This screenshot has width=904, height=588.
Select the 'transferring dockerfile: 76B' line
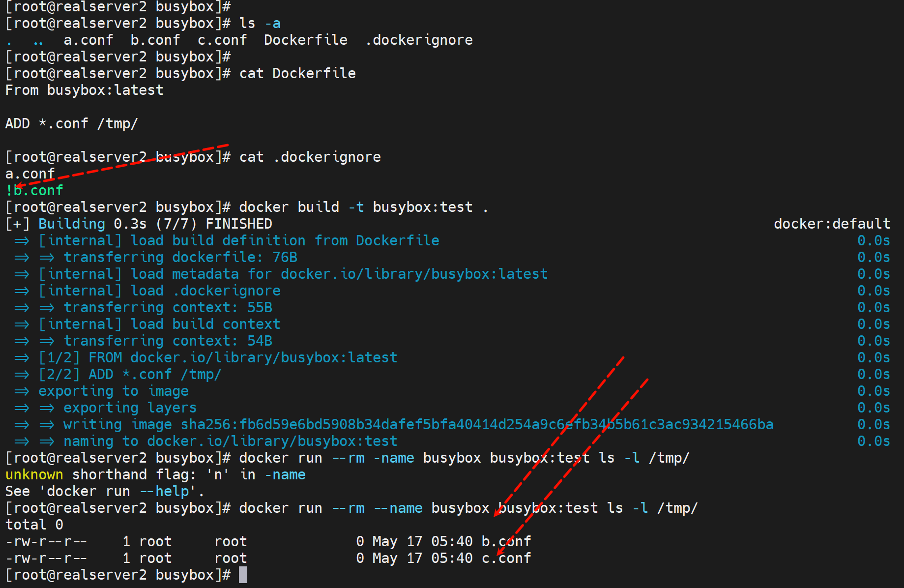pos(180,257)
